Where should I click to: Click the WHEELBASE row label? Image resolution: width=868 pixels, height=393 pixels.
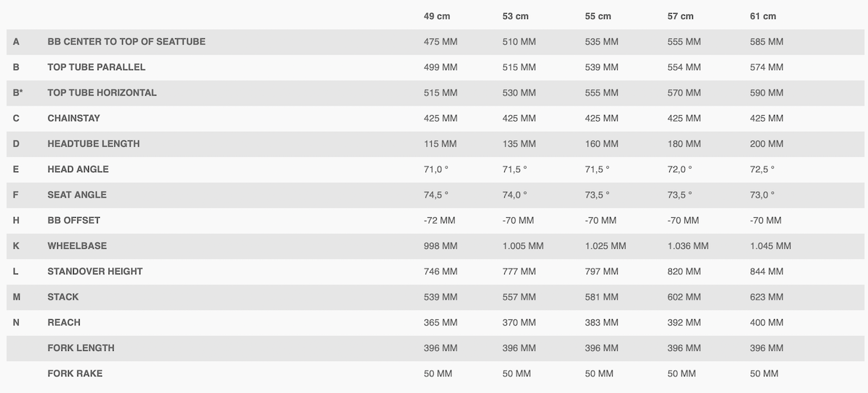[x=77, y=246]
